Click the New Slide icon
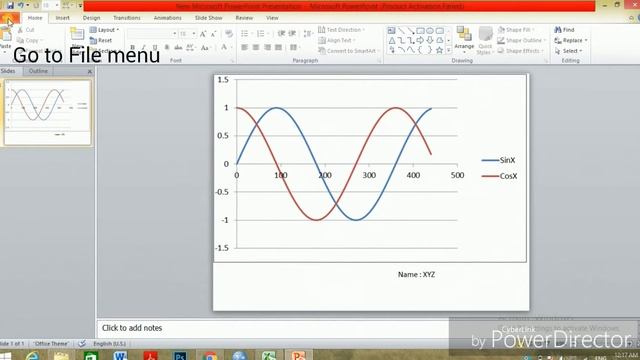 [77, 34]
